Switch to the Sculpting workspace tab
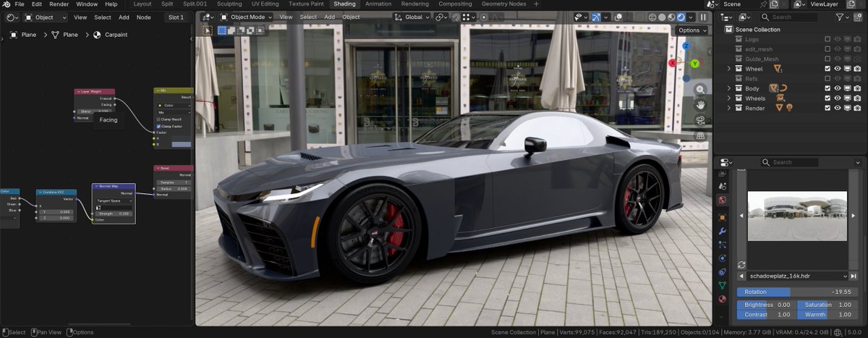The width and height of the screenshot is (868, 338). pos(229,4)
